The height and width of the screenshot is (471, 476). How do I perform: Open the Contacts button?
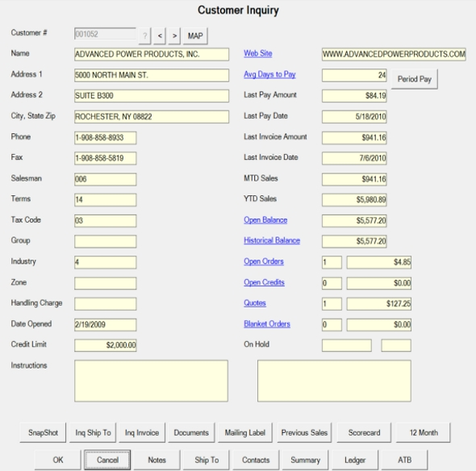[x=256, y=460]
